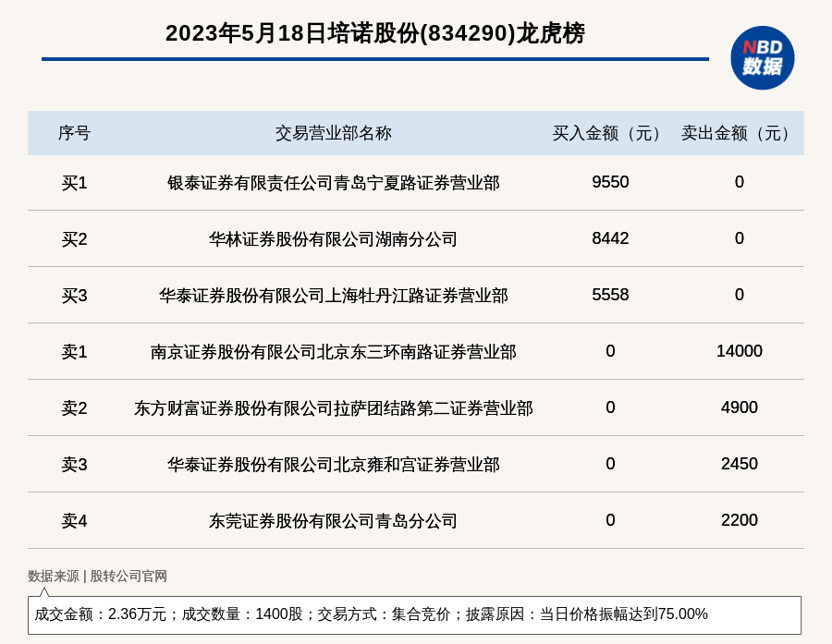
Task: Click the sell amount 2450
Action: click(x=740, y=463)
